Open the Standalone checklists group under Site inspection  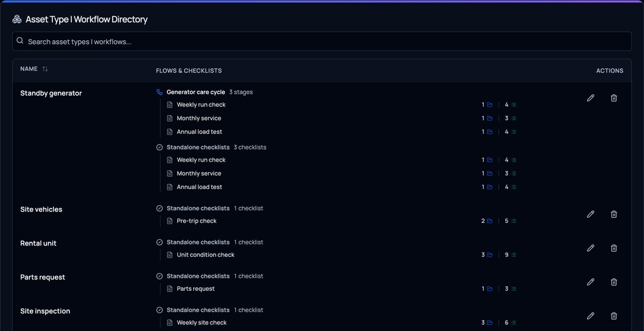pyautogui.click(x=198, y=310)
